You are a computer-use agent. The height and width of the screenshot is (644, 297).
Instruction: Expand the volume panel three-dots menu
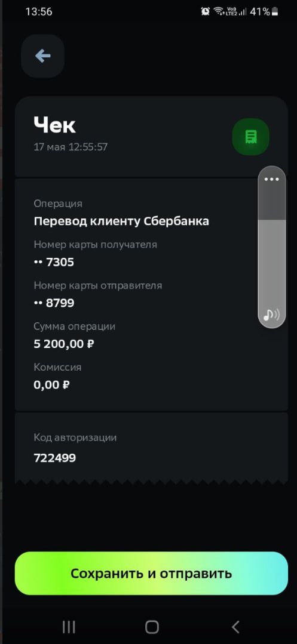272,180
